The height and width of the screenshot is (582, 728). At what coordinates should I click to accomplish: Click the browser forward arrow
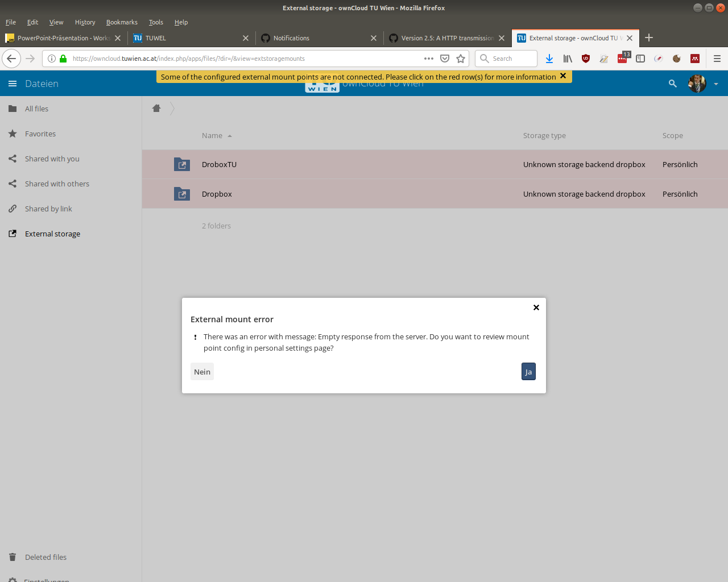(31, 59)
